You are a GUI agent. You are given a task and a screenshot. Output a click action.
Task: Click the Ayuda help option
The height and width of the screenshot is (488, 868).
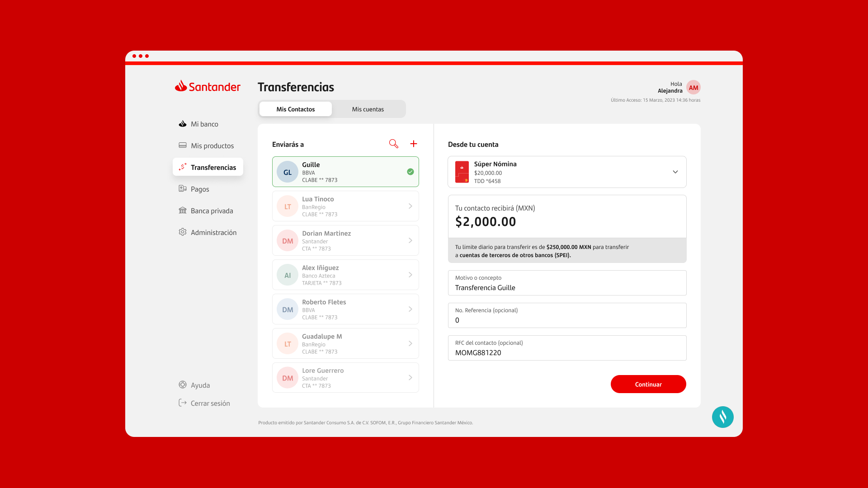(x=200, y=385)
